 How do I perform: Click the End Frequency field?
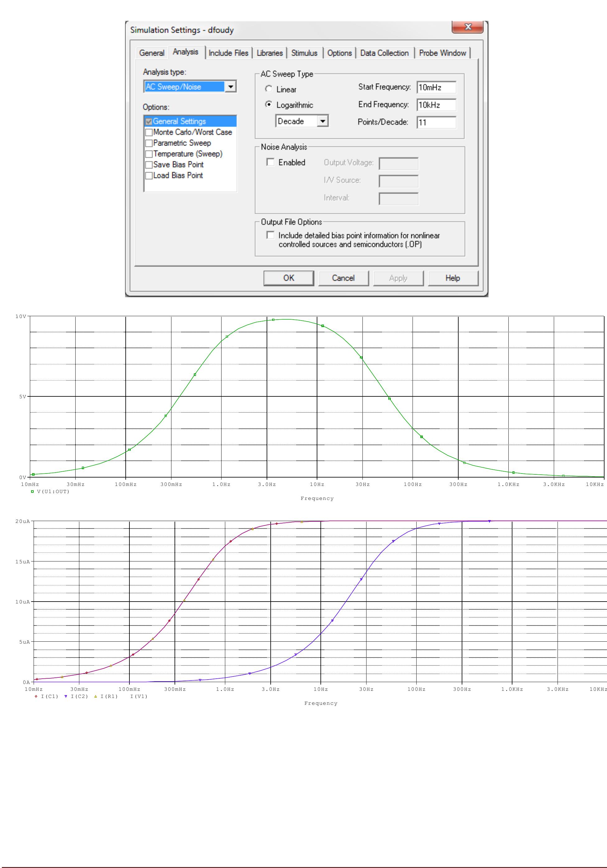point(436,105)
